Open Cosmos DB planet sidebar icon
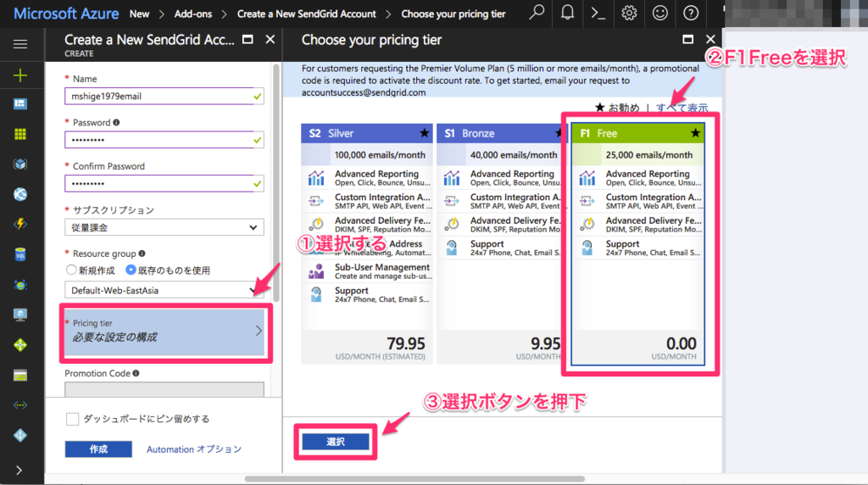 20,285
